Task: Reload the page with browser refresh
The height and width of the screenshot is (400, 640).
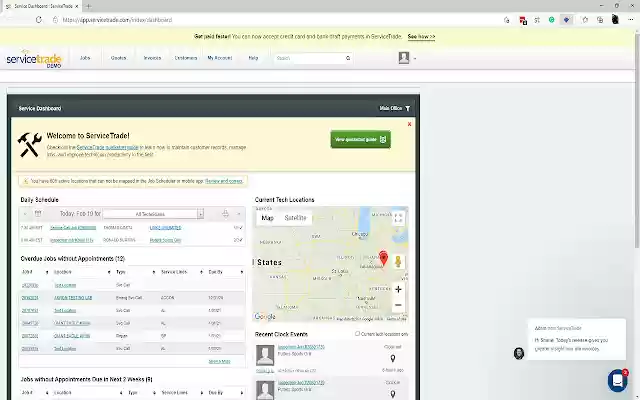Action: 39,20
